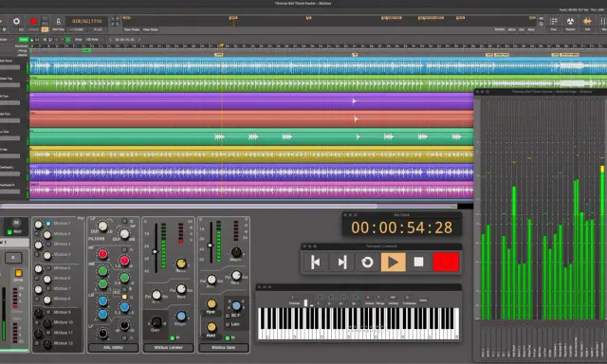This screenshot has height=364, width=607.
Task: Select the yellow audio region in the timeline
Action: [251, 155]
